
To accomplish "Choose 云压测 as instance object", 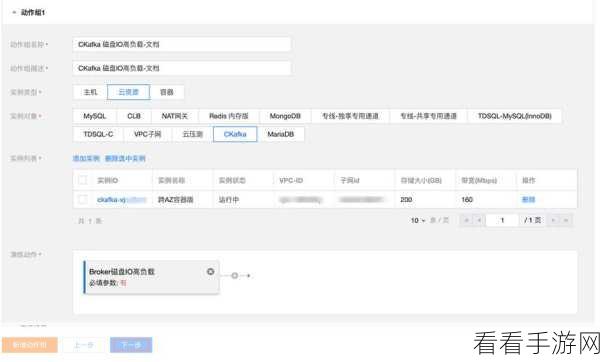I will pyautogui.click(x=192, y=134).
